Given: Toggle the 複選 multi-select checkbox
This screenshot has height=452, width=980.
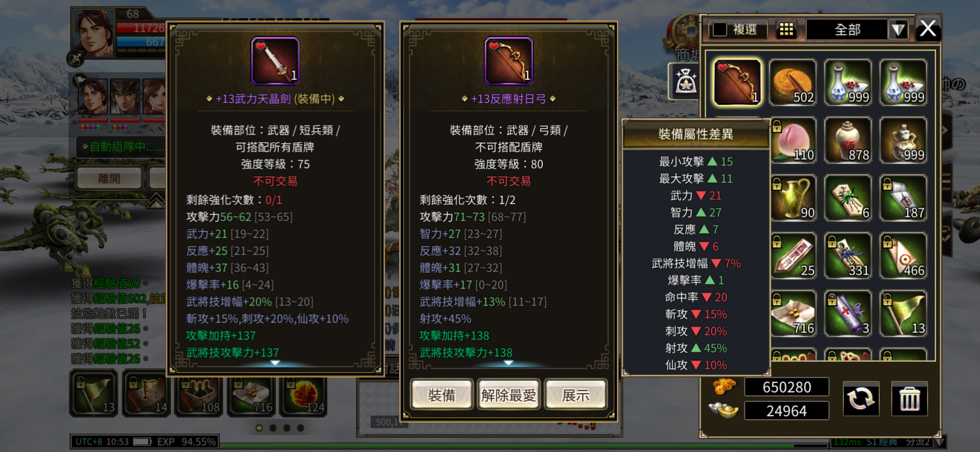Looking at the screenshot, I should tap(720, 29).
